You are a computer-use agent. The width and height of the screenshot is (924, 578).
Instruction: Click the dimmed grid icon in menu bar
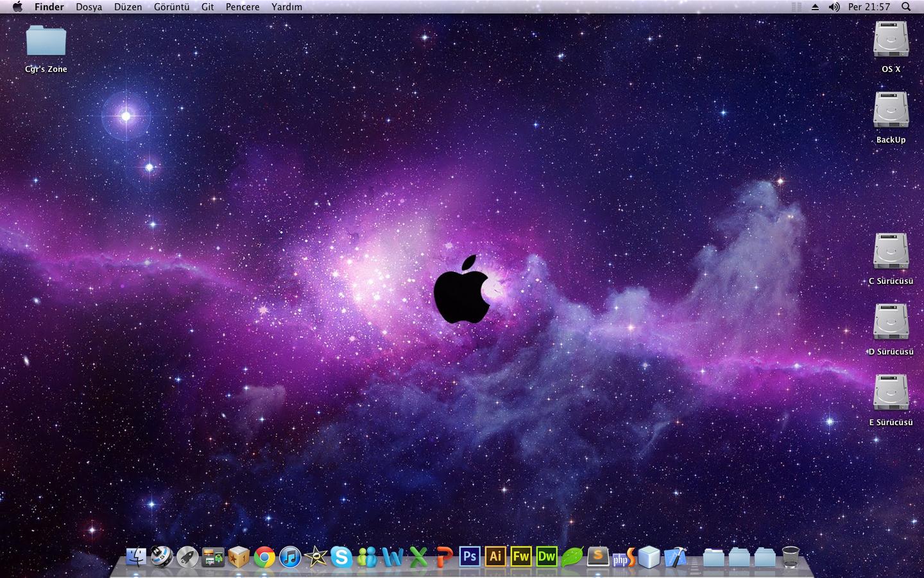[x=796, y=6]
